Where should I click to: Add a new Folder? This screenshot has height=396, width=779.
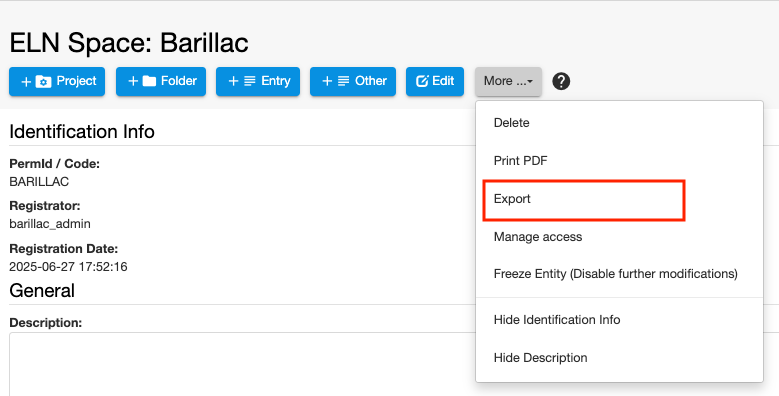[161, 81]
